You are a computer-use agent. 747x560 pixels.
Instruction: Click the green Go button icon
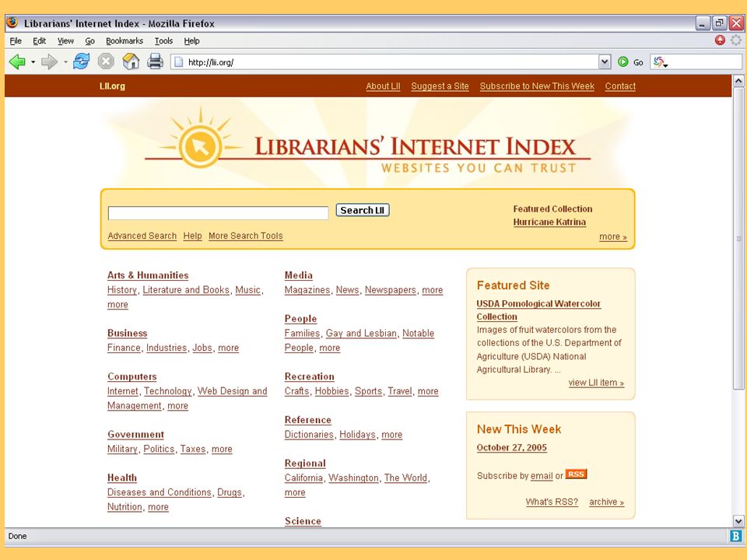[622, 62]
